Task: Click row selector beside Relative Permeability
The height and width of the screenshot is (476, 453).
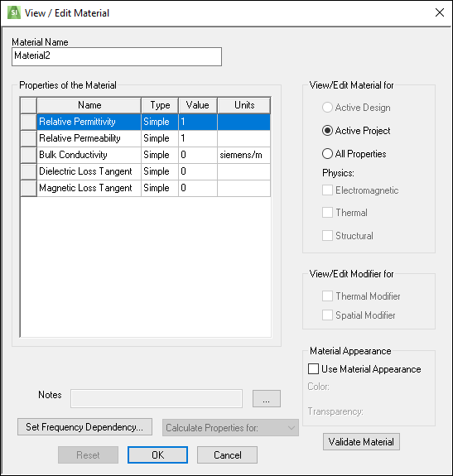Action: (x=28, y=138)
